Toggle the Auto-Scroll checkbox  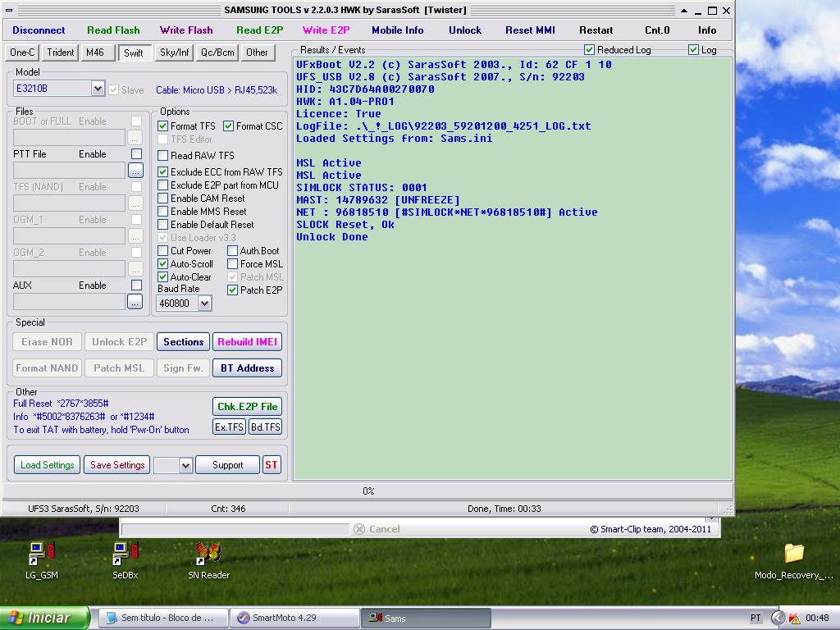pyautogui.click(x=163, y=263)
